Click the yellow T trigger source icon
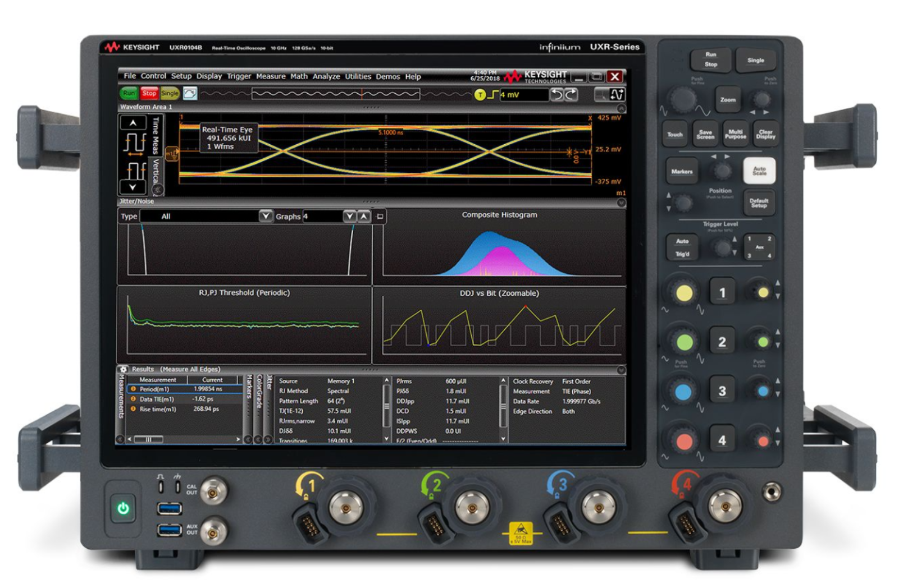This screenshot has height=588, width=917. tap(480, 95)
